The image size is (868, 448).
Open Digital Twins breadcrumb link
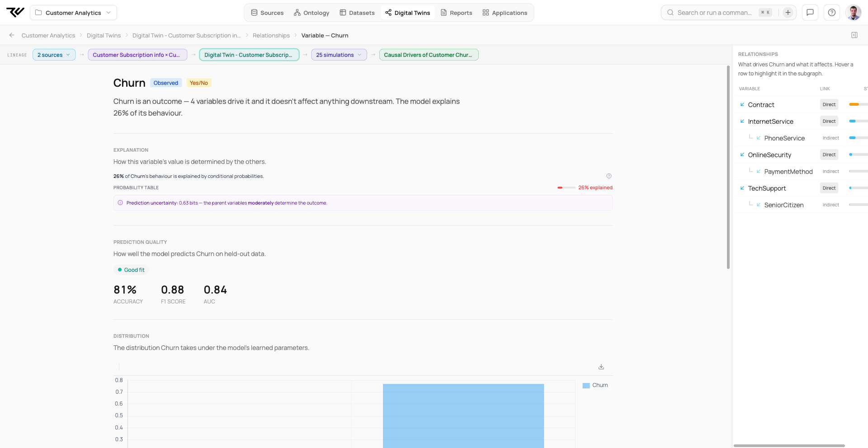[104, 35]
